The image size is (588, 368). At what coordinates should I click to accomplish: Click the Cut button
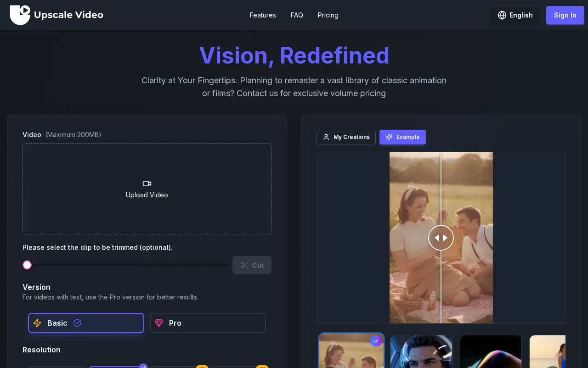[252, 265]
